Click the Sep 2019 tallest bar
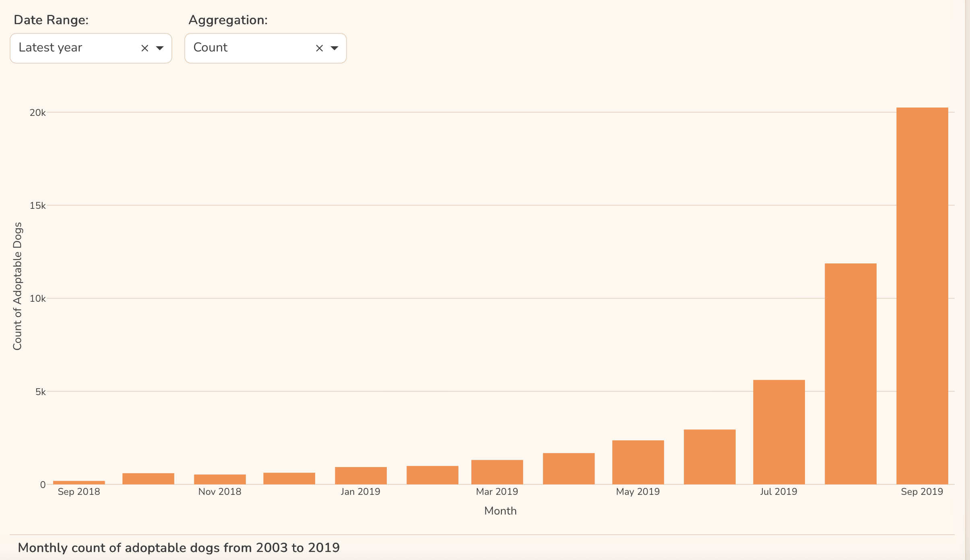This screenshot has width=970, height=560. pyautogui.click(x=922, y=296)
